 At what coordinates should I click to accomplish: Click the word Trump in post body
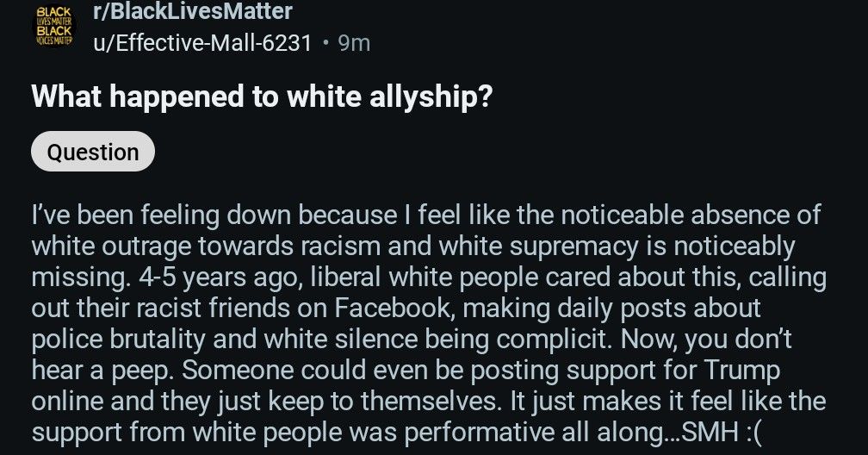click(x=741, y=371)
